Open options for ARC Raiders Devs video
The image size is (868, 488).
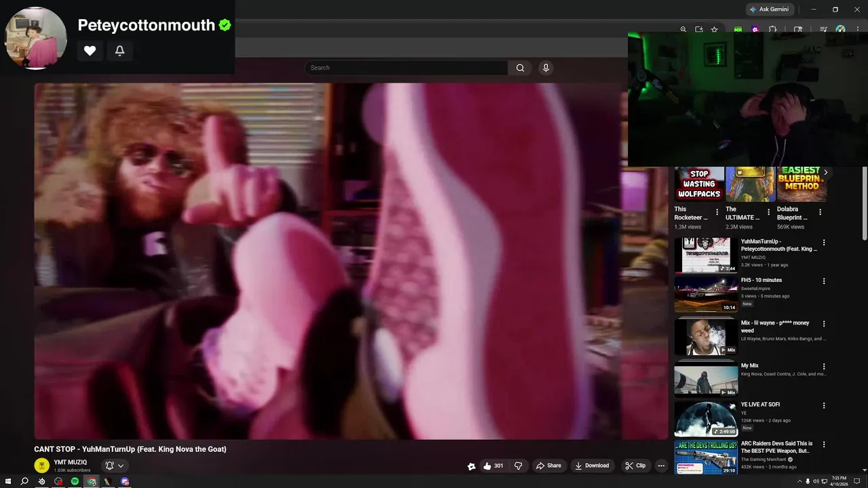(x=824, y=444)
